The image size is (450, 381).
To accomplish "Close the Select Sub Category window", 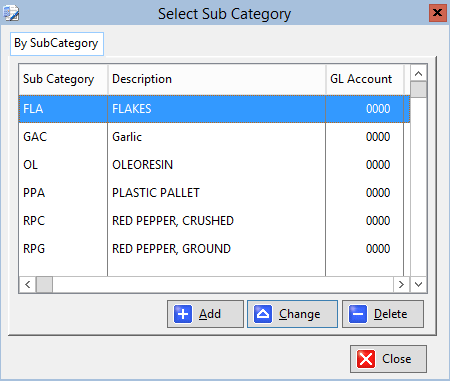I will pos(437,13).
